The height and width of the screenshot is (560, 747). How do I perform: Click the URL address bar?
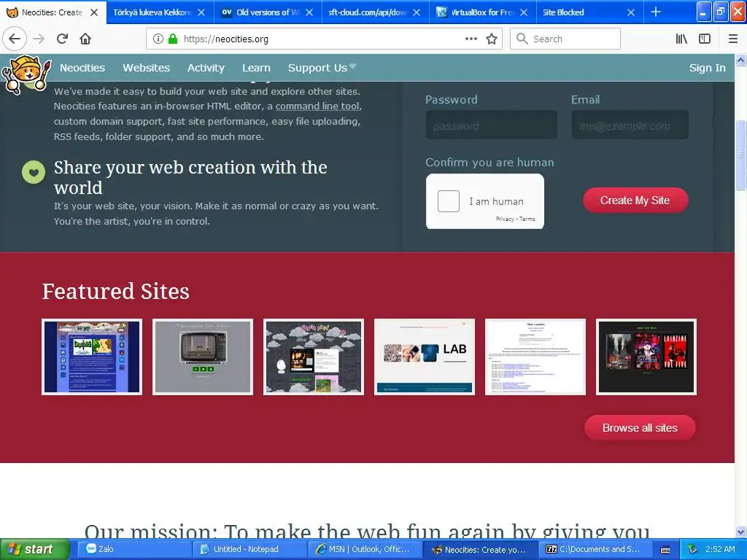pos(324,39)
